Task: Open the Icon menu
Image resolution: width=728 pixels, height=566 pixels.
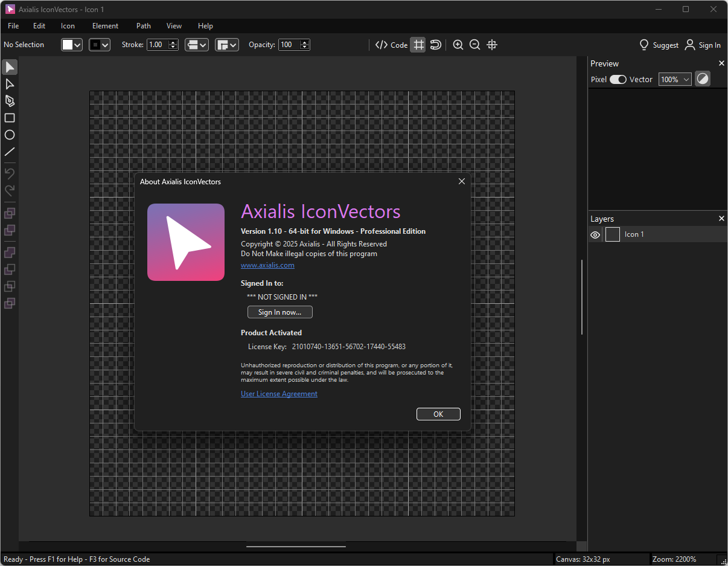Action: [x=68, y=26]
